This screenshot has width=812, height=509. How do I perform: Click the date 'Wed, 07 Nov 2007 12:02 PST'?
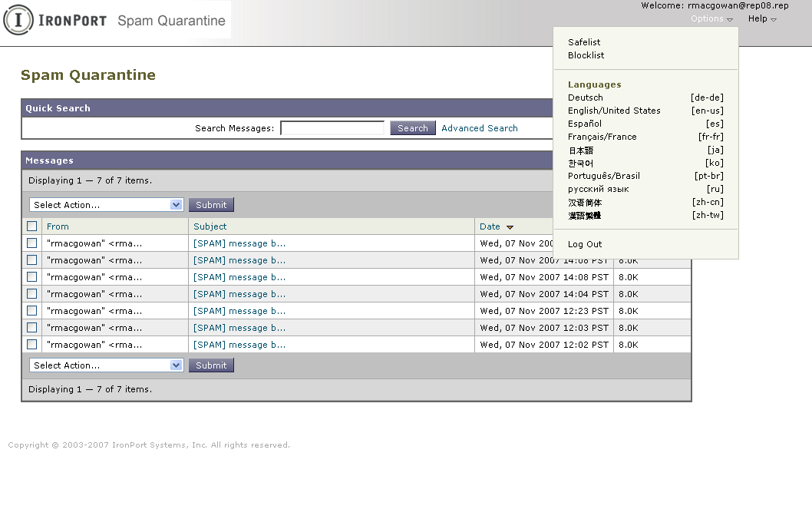(544, 345)
